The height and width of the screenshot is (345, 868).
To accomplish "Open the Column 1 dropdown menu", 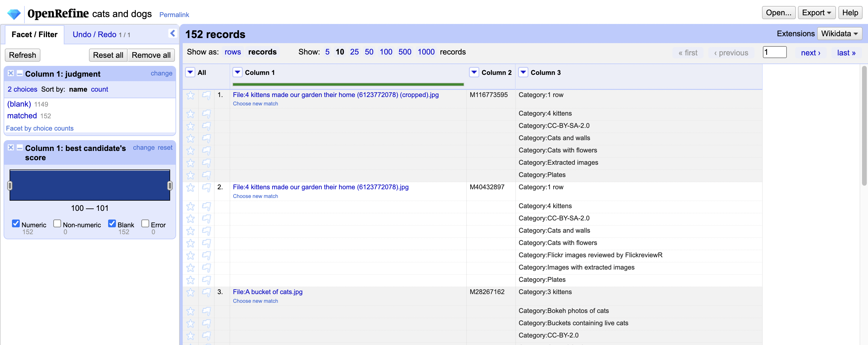I will coord(237,72).
